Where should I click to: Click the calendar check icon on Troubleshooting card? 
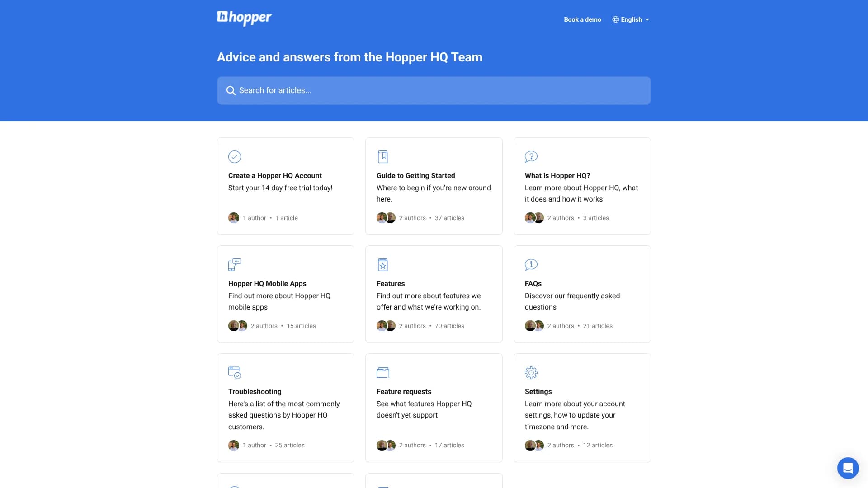pyautogui.click(x=234, y=372)
